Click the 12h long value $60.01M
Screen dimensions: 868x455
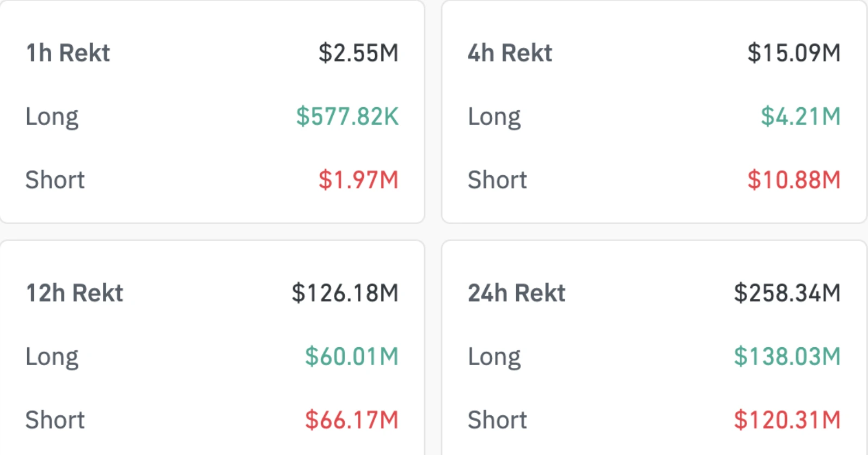pyautogui.click(x=352, y=356)
